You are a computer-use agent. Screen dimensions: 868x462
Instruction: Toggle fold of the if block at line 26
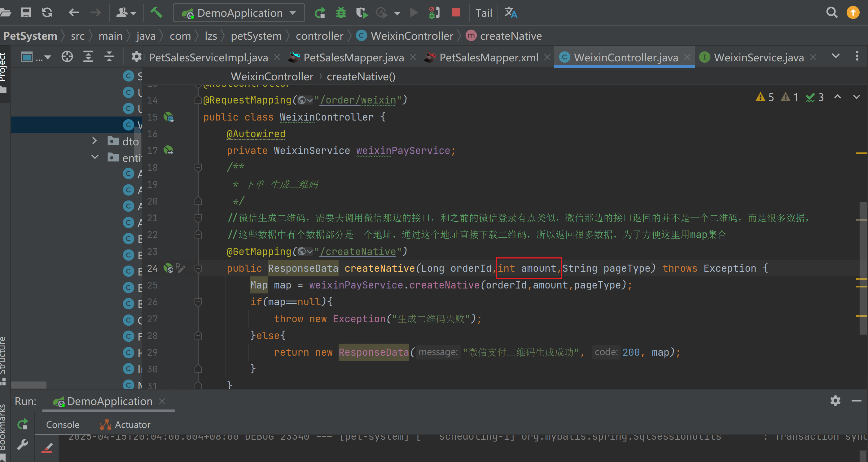198,301
